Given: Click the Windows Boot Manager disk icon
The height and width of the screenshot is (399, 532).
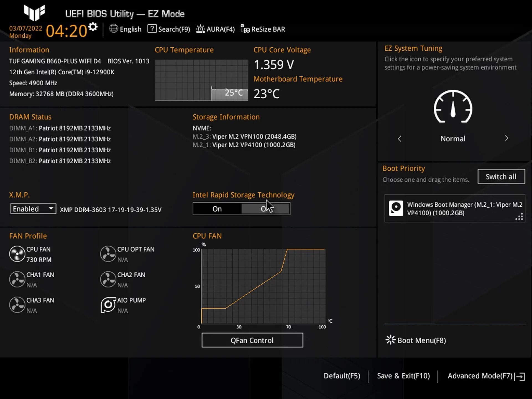Looking at the screenshot, I should (x=396, y=208).
